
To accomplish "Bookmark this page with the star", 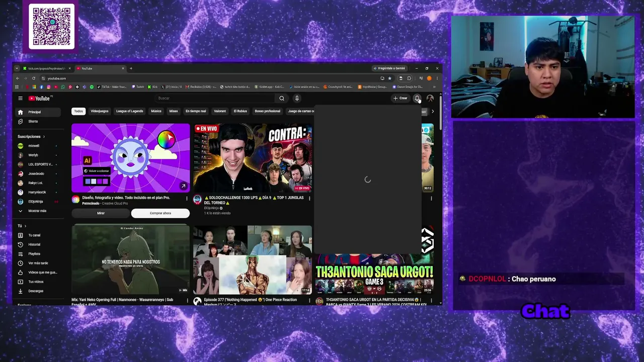I will coord(389,78).
